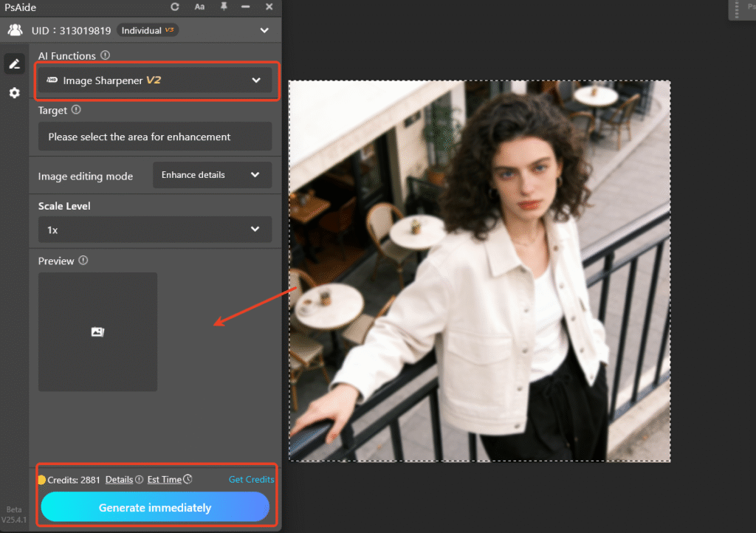The width and height of the screenshot is (756, 533).
Task: Click the Aa font size icon
Action: click(200, 7)
